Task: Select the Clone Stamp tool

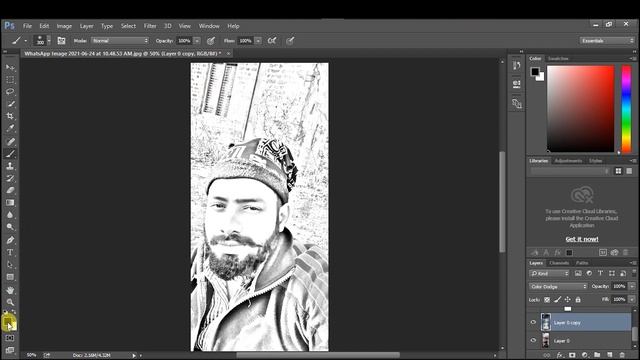Action: (10, 166)
